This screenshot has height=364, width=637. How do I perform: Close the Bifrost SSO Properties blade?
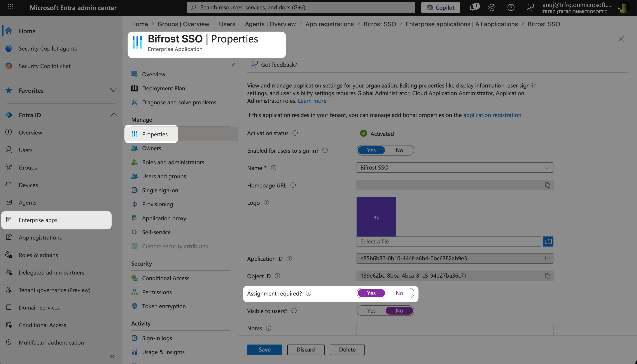(x=621, y=39)
